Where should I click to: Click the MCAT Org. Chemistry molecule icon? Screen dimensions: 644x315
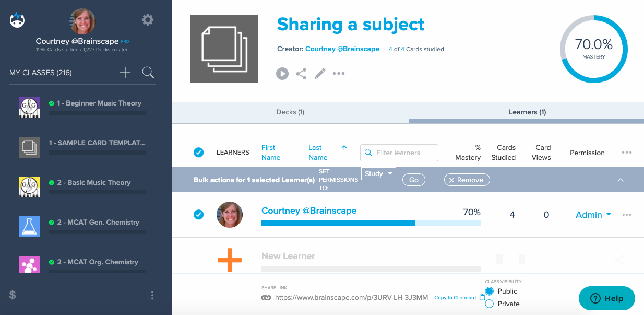(29, 265)
